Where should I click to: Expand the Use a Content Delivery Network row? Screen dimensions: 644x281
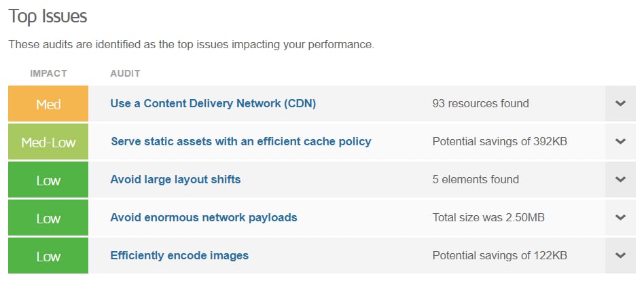click(x=620, y=104)
